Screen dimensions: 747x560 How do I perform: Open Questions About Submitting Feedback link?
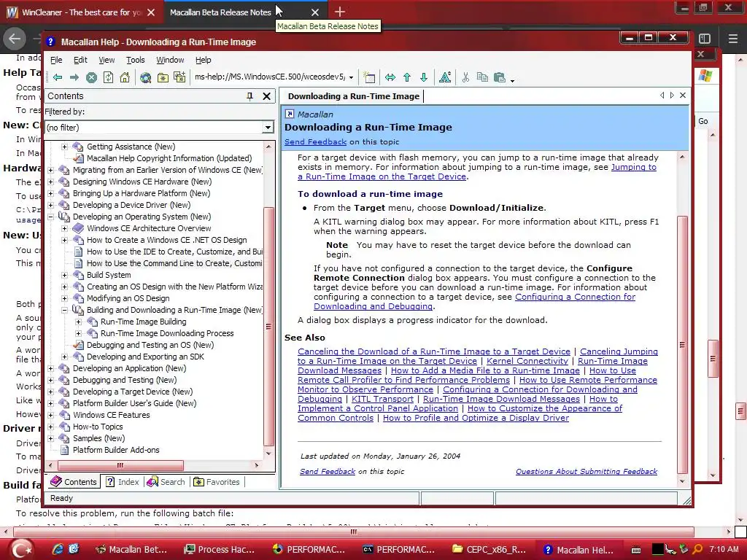click(586, 472)
